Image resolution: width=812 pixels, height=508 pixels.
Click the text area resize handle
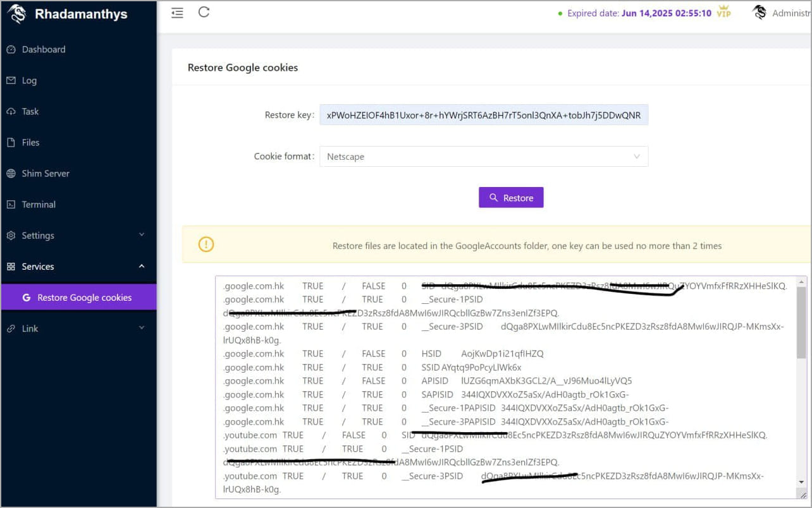[x=802, y=494]
